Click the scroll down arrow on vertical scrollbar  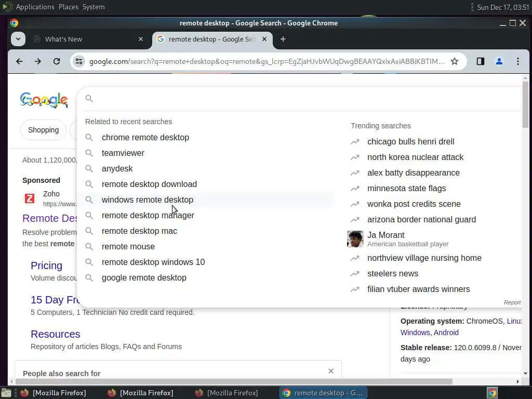tap(525, 374)
